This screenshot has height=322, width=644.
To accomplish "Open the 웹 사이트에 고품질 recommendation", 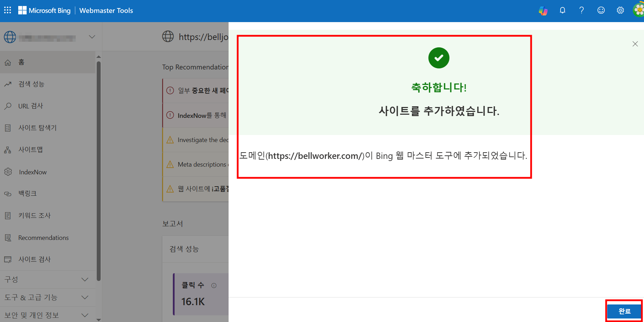I will coord(196,189).
